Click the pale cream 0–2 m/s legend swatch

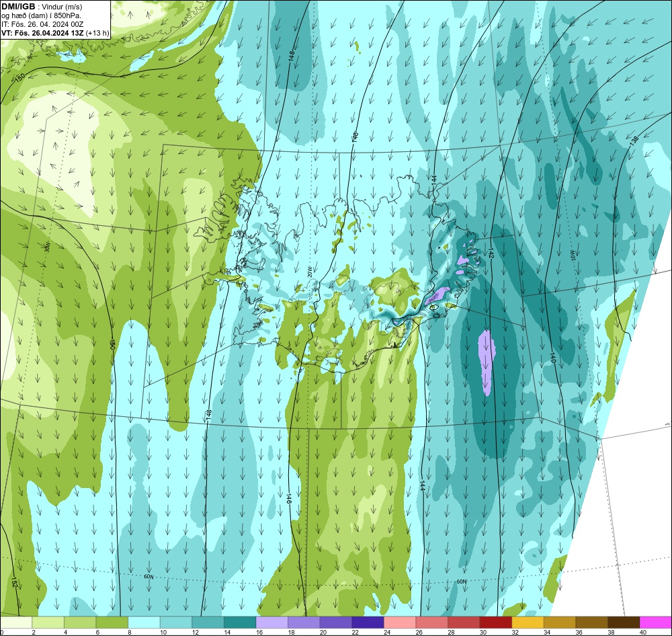(x=16, y=623)
